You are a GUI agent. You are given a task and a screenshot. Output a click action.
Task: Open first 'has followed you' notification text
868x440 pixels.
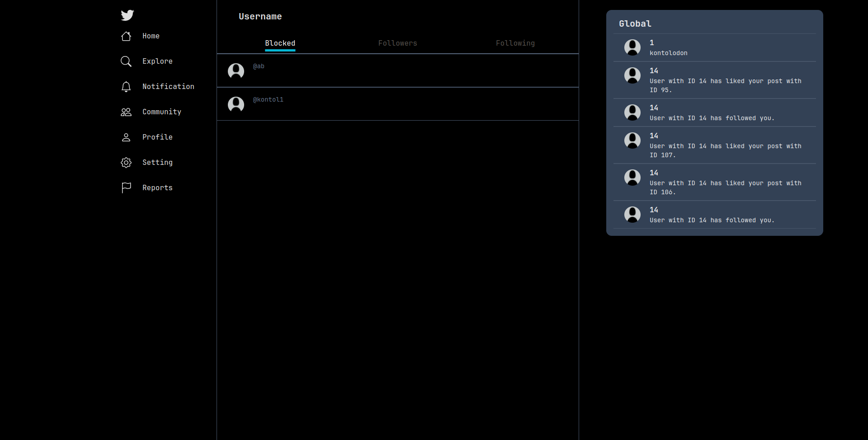(712, 118)
